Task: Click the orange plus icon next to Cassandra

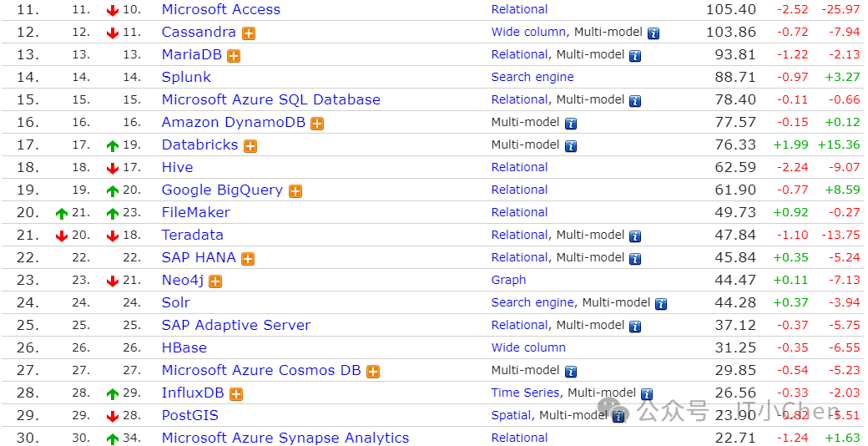Action: [249, 33]
